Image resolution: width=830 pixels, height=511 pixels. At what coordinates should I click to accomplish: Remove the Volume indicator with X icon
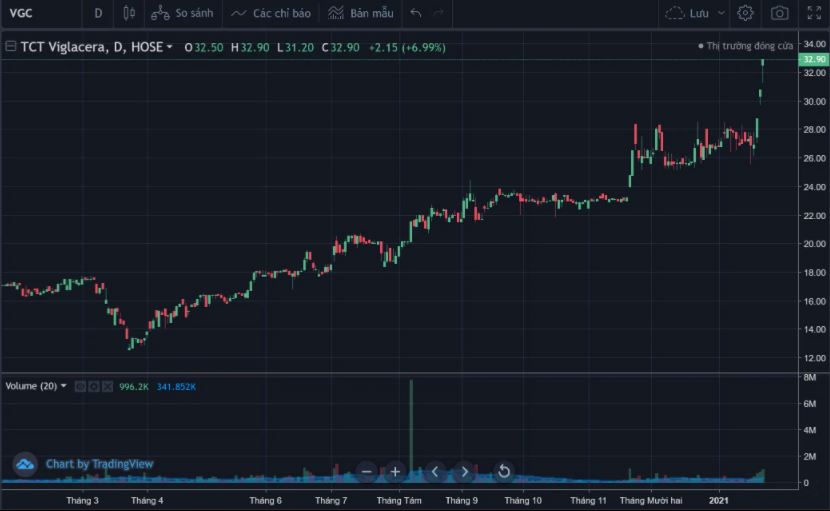click(106, 386)
